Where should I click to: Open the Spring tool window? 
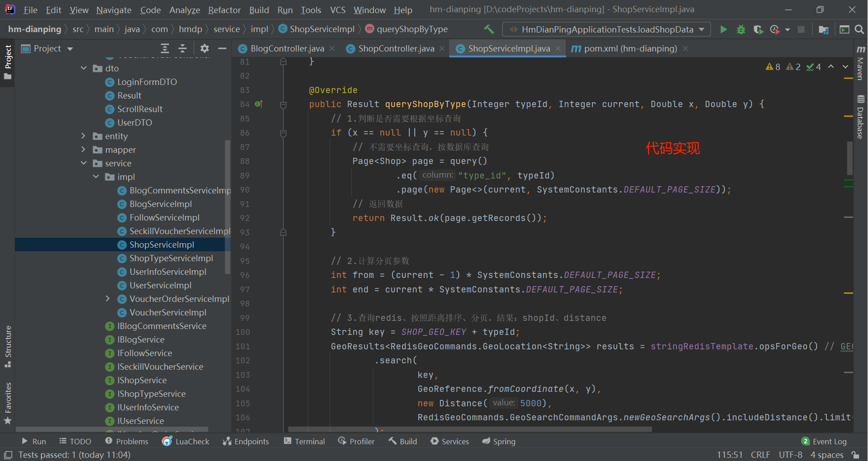point(499,442)
